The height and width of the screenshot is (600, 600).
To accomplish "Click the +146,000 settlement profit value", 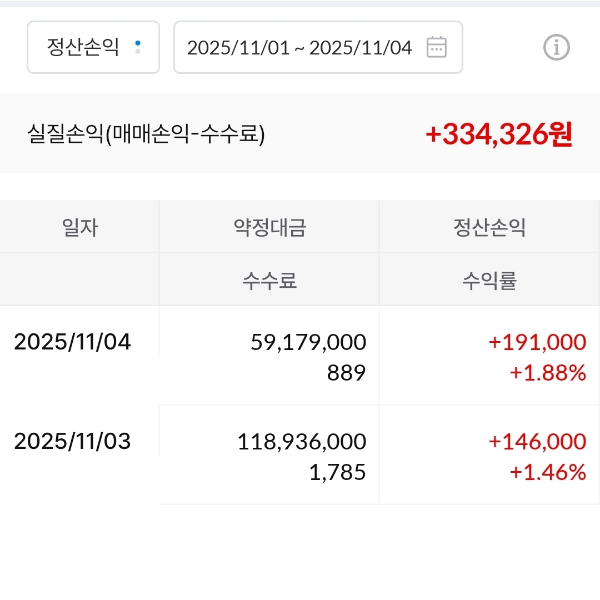I will click(537, 441).
